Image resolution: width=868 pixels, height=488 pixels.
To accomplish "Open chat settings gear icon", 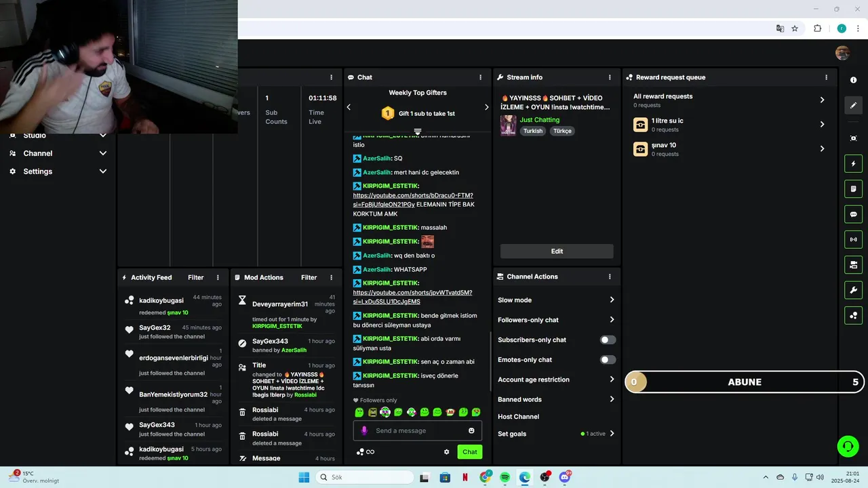I will (447, 452).
